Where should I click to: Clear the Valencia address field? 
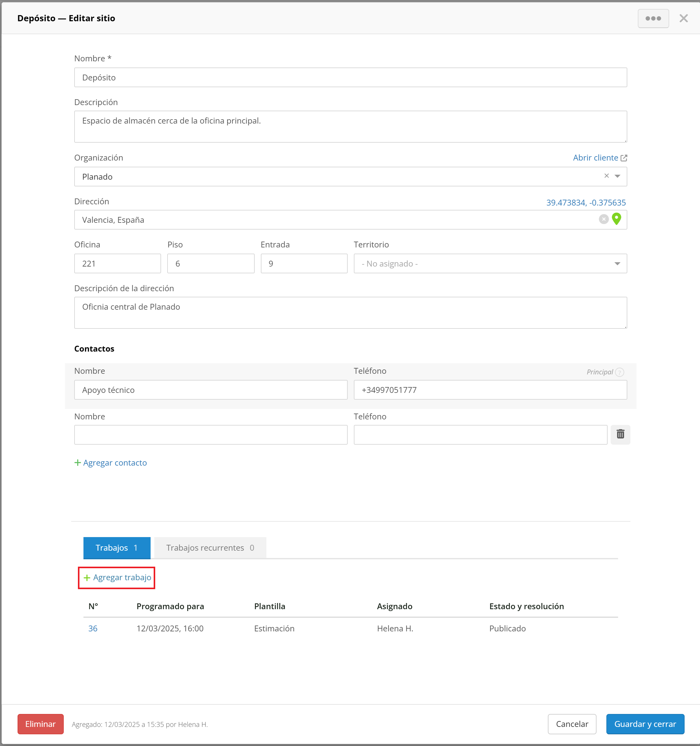pyautogui.click(x=603, y=219)
